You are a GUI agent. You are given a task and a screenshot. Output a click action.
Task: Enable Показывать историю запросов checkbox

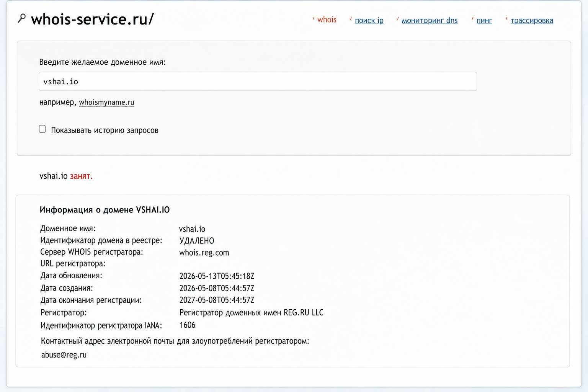pos(42,129)
